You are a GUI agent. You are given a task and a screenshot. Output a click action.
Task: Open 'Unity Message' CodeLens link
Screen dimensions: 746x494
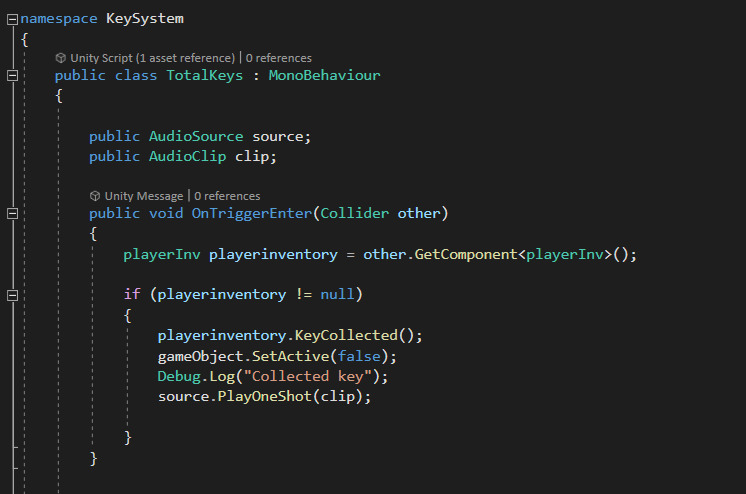tap(144, 196)
